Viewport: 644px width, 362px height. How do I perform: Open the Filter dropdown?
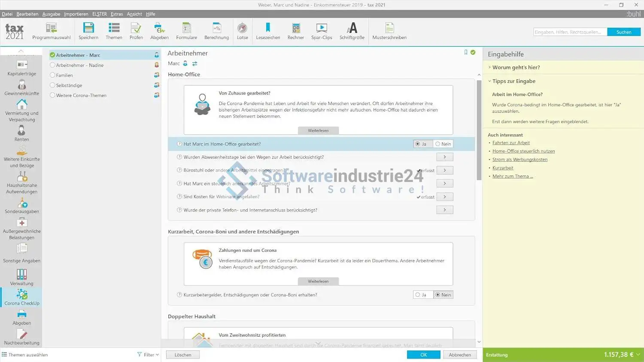[x=148, y=355]
